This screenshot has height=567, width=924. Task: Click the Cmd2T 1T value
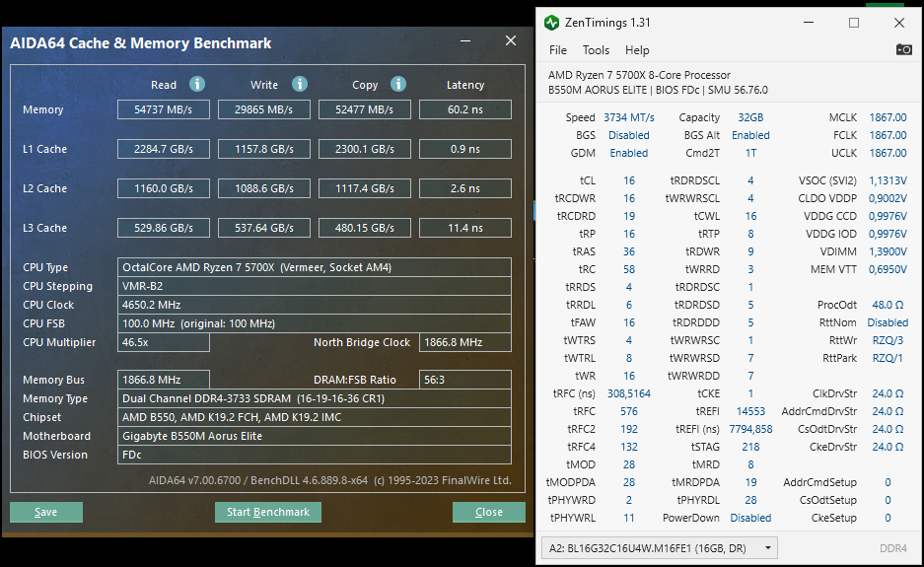point(750,153)
